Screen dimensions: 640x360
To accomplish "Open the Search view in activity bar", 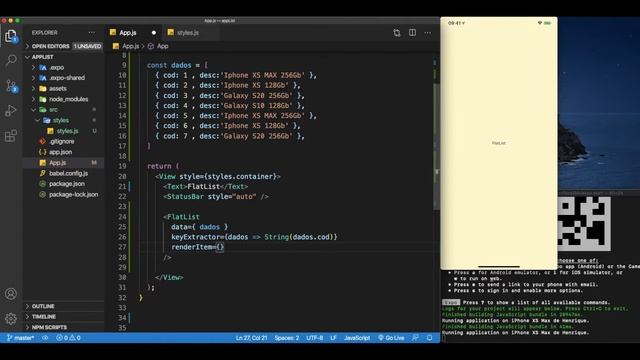I will point(11,60).
